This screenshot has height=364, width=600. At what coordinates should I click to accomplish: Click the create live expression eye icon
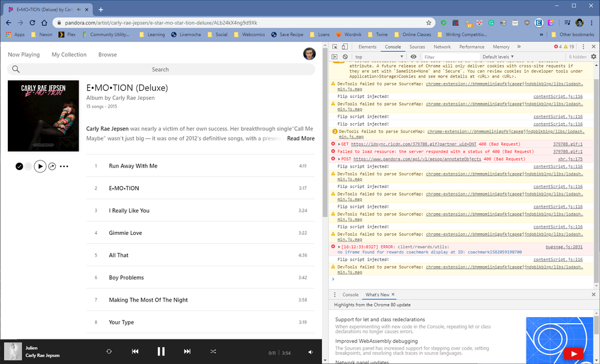[413, 57]
